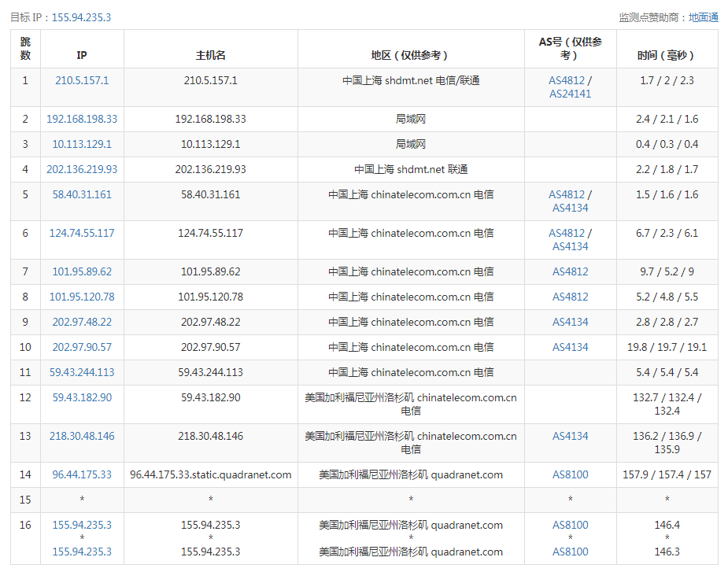Screen dimensions: 728x572
Task: Open AS4134 link in hop 13 row
Action: (570, 436)
